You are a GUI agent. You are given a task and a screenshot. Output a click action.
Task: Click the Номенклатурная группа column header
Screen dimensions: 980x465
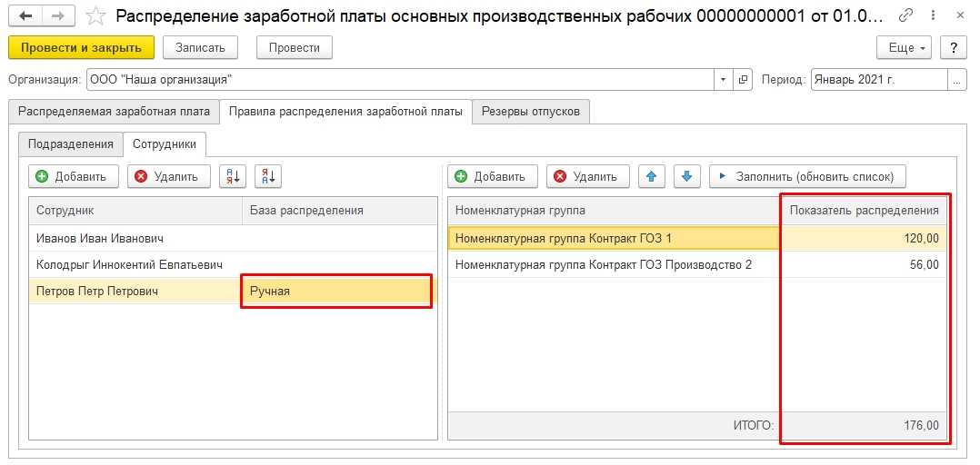(x=615, y=211)
